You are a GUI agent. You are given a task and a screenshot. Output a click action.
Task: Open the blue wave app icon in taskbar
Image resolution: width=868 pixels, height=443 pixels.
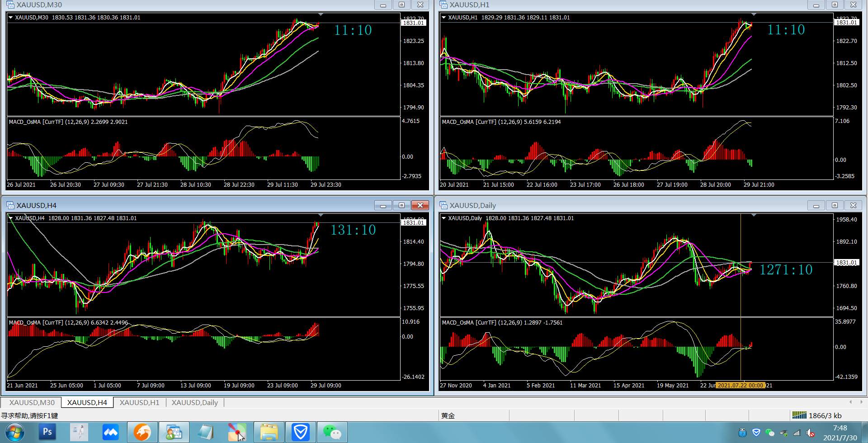(110, 432)
